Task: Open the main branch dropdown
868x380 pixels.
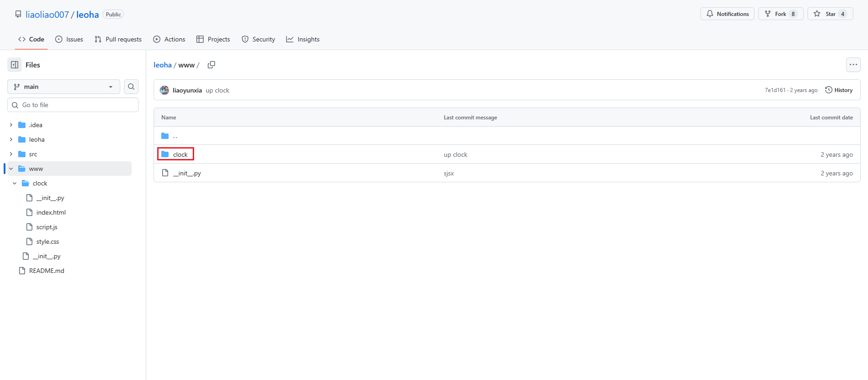Action: [x=64, y=87]
